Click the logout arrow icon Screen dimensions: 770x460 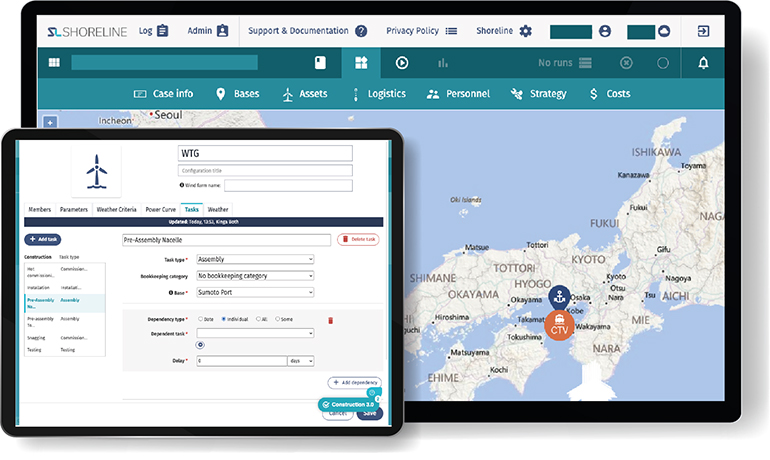[x=703, y=31]
